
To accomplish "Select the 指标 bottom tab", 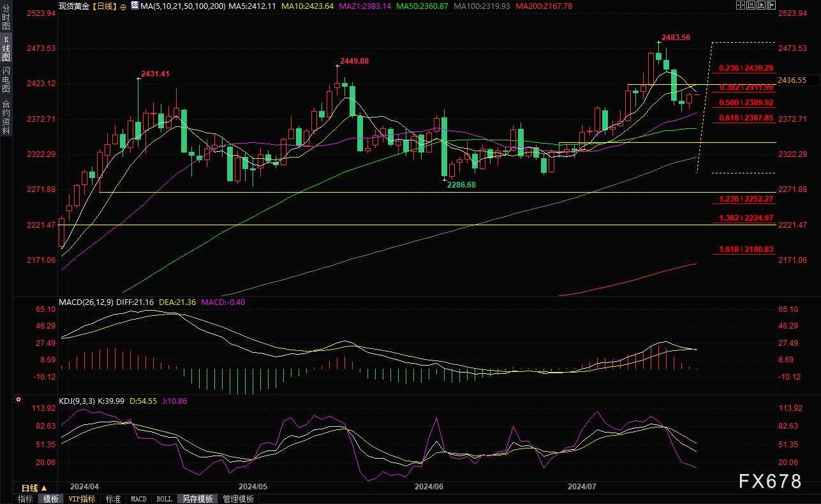I will (x=26, y=499).
